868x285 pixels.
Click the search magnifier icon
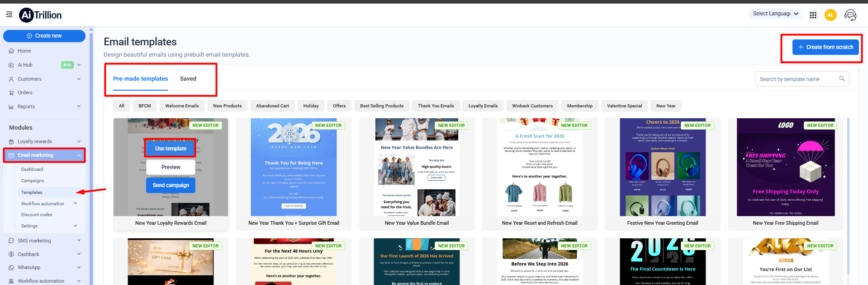click(842, 79)
